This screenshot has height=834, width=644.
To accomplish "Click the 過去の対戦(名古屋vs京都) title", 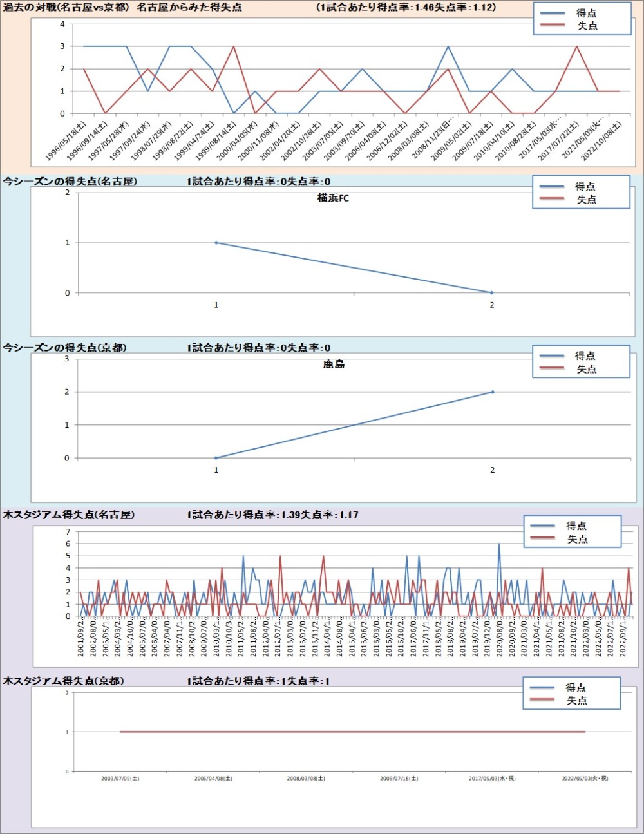I will (x=66, y=8).
